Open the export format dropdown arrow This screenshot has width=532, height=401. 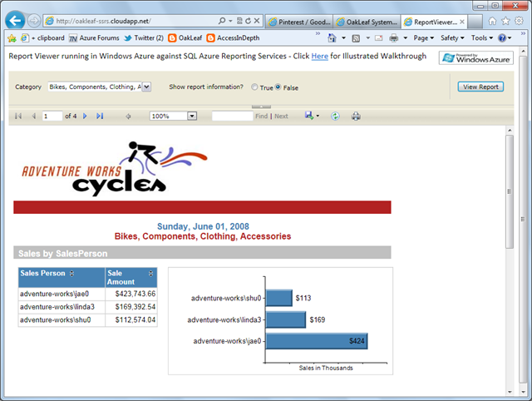(318, 116)
